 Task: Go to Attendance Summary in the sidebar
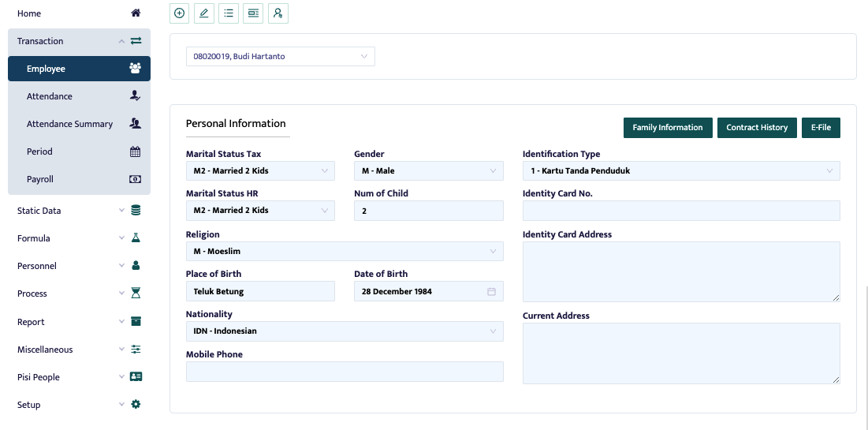click(x=69, y=124)
